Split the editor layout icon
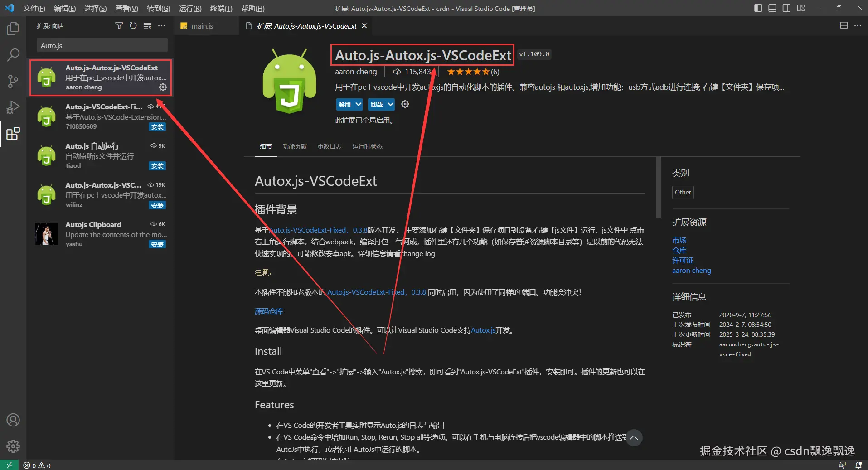Viewport: 868px width, 470px height. point(844,26)
